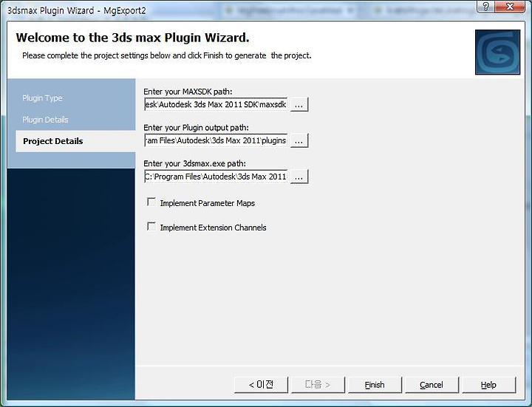Click the disabled 다음 > button
Image resolution: width=532 pixels, height=407 pixels.
(x=318, y=385)
